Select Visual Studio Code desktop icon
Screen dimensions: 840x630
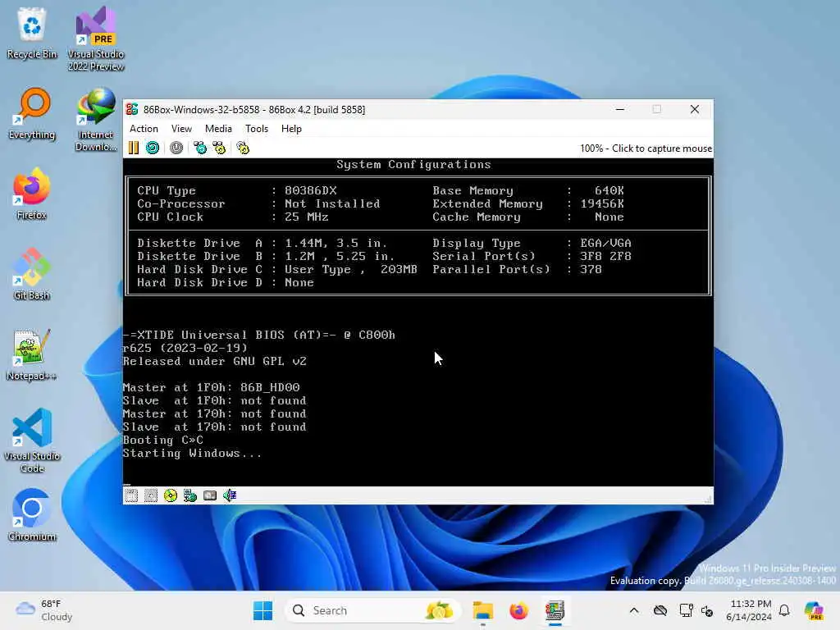click(32, 441)
